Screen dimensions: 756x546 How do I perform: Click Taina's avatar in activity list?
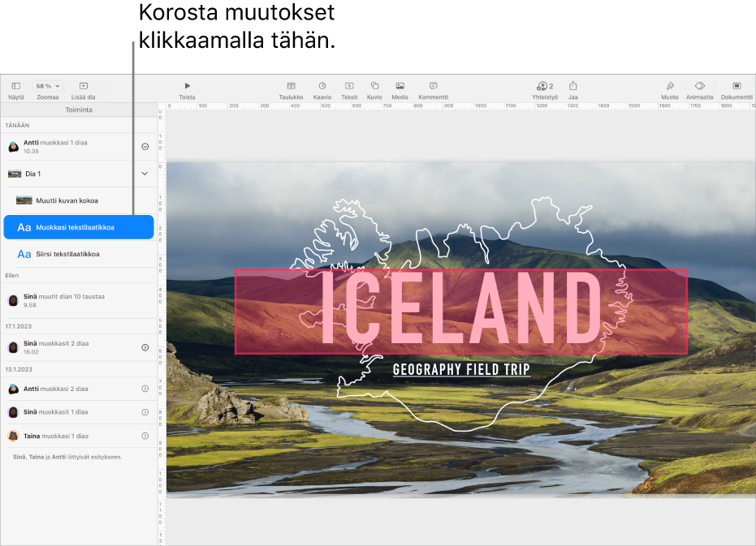tap(14, 436)
